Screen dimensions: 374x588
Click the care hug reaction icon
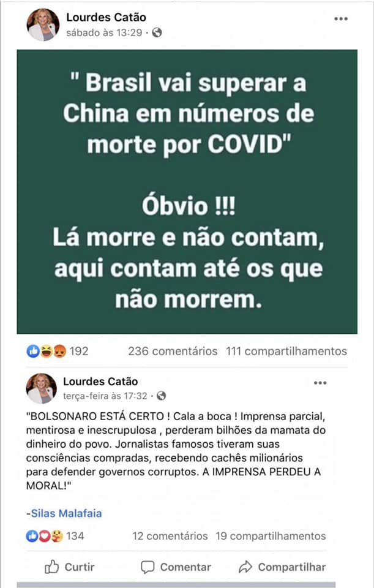[x=56, y=537]
